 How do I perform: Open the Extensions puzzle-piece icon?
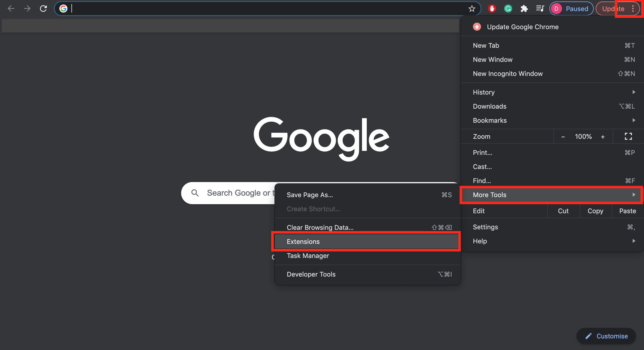pos(524,9)
